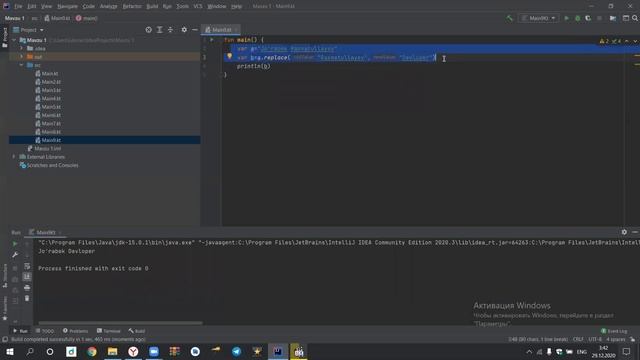Hide the Run tool window

pos(635,232)
